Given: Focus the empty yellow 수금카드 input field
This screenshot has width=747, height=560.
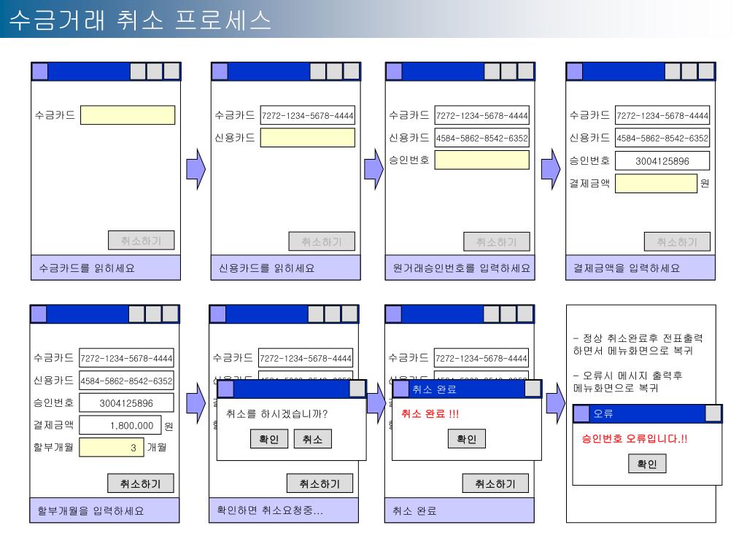Looking at the screenshot, I should (x=128, y=115).
